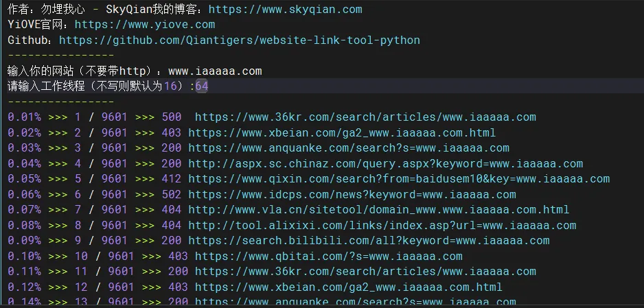Viewport: 644px width, 308px height.
Task: Click the 412 status code on line 5
Action: click(171, 179)
